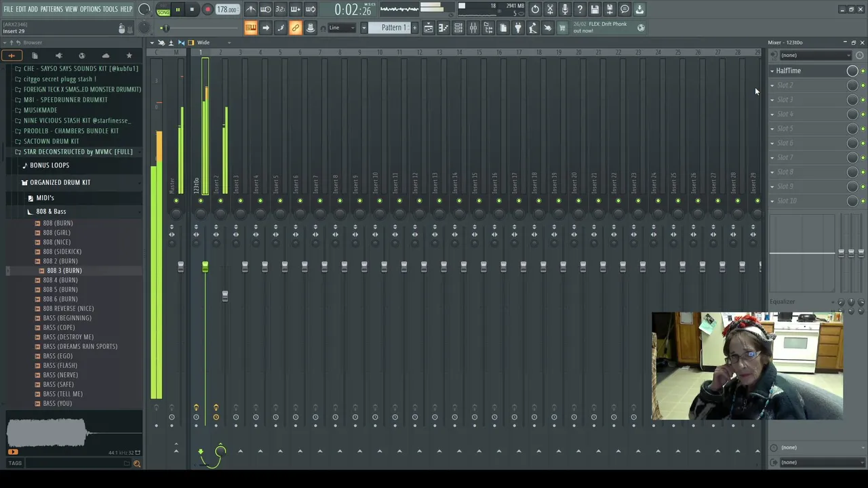
Task: Stop playback with the stop button
Action: point(192,9)
